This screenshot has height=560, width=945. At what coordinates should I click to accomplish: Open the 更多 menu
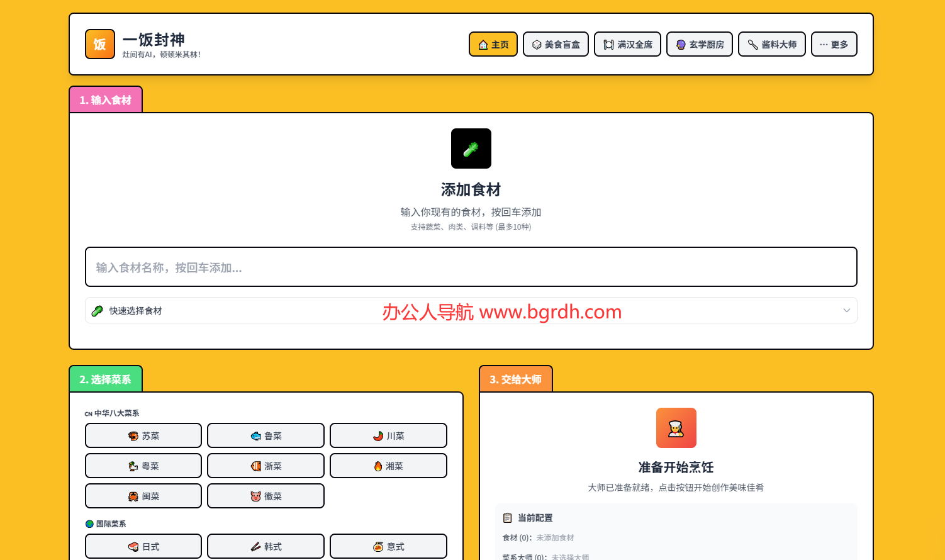click(834, 45)
